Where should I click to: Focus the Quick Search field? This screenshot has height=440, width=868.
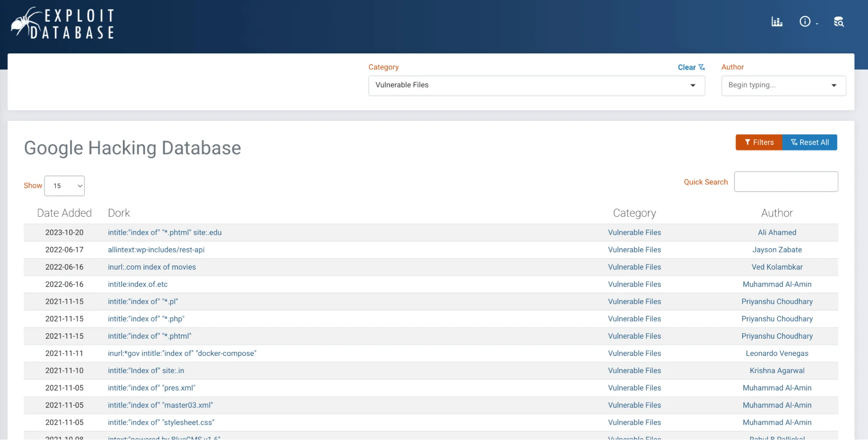tap(785, 182)
